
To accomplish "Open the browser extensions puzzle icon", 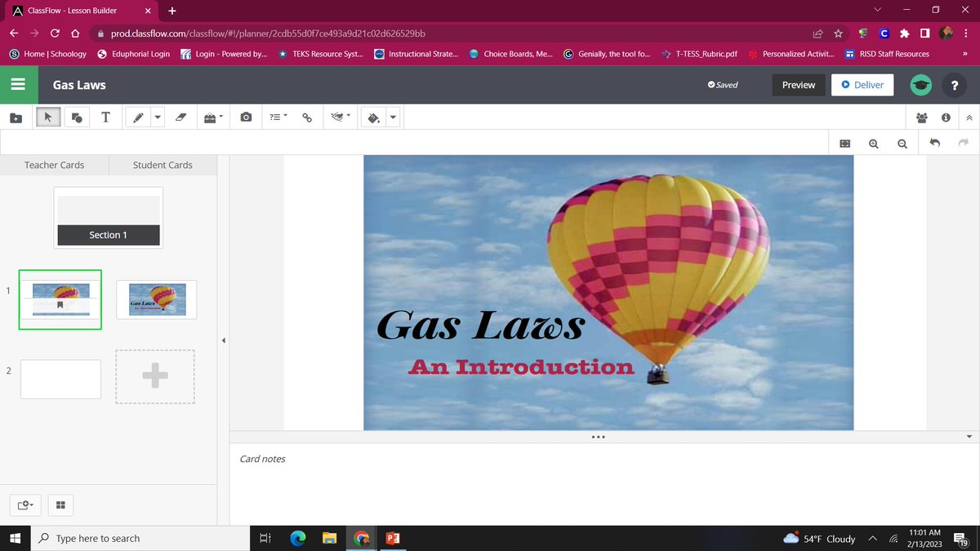I will 904,33.
